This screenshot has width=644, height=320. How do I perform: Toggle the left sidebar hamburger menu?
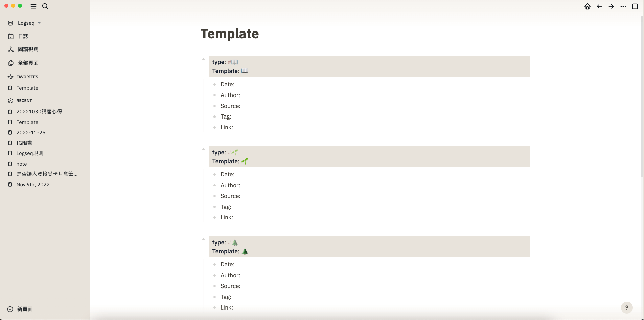(x=33, y=6)
